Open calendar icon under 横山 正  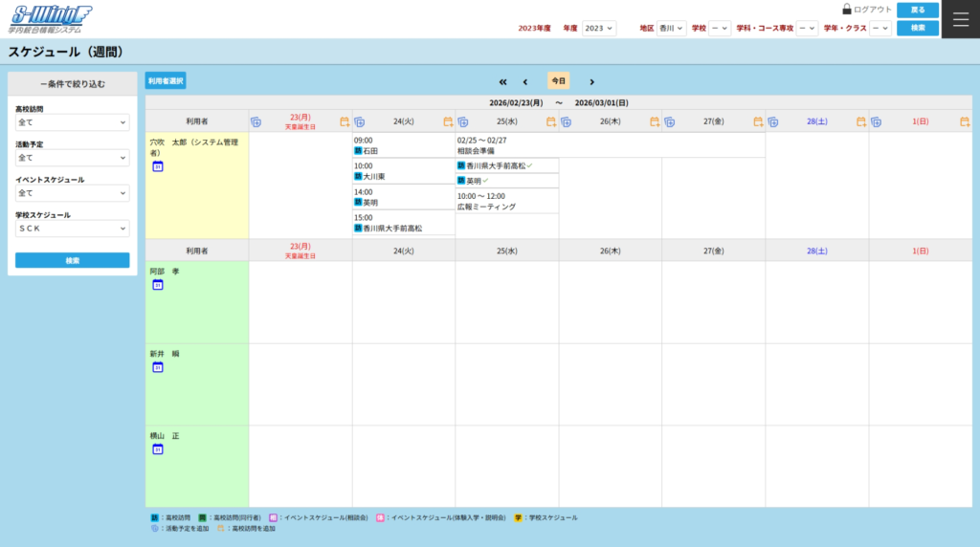[158, 449]
